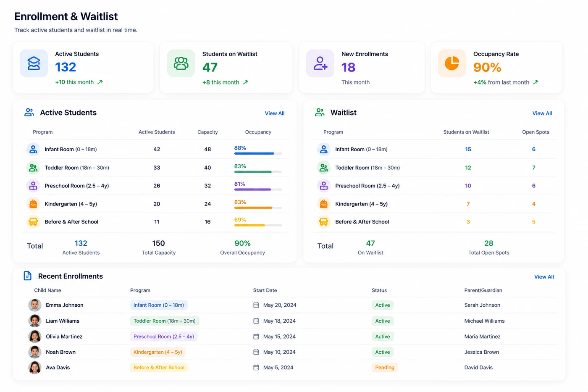Open Noah Brown's avatar photo

point(35,352)
